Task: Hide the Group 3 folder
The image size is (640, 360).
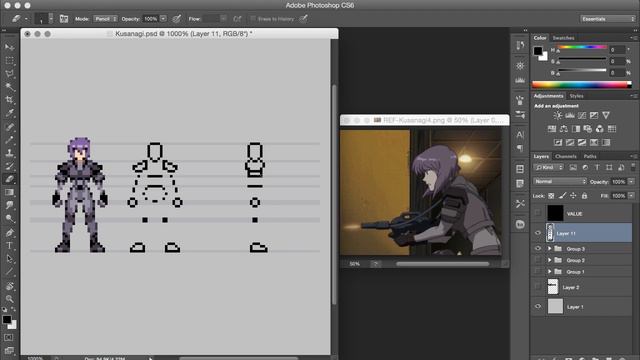Action: [538, 248]
